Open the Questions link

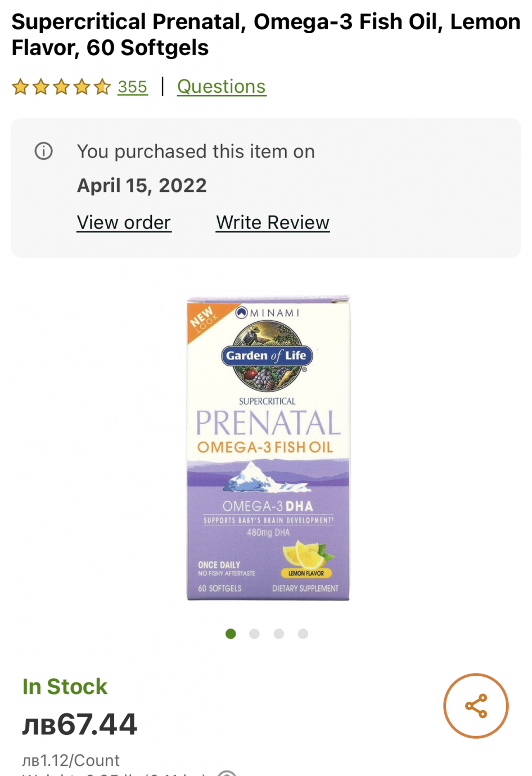point(222,87)
